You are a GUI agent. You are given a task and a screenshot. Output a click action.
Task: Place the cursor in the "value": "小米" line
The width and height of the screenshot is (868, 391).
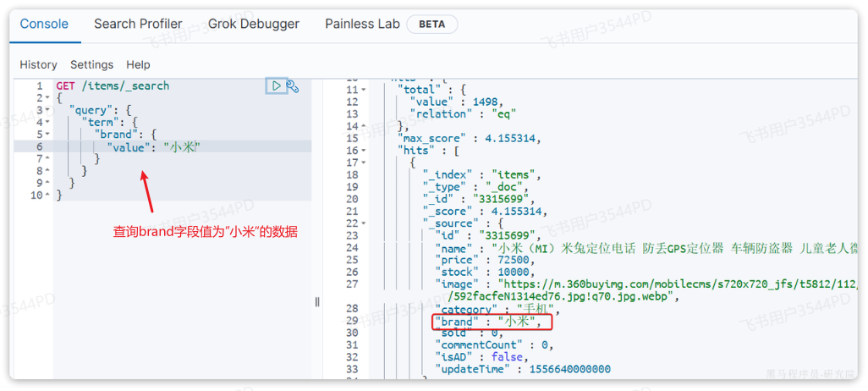coord(153,146)
